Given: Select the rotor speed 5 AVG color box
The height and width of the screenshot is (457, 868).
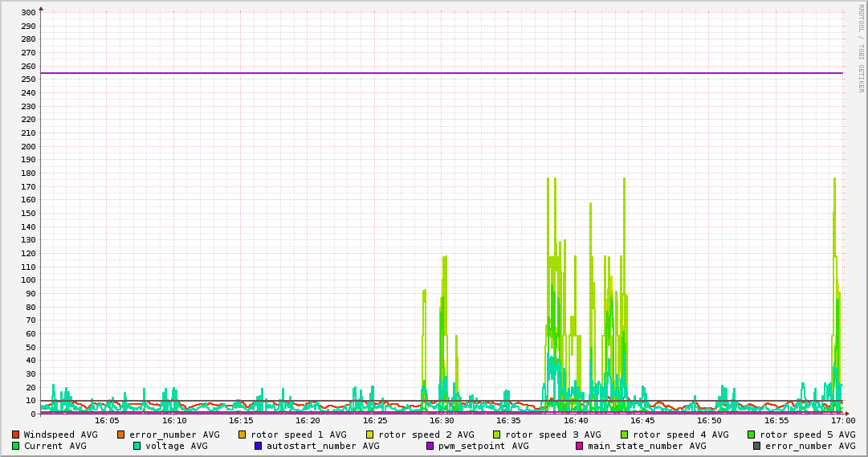Looking at the screenshot, I should (x=751, y=435).
